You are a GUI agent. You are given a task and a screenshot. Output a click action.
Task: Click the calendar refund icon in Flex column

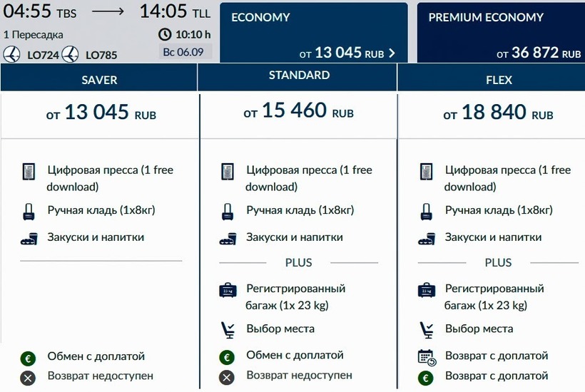[x=427, y=357]
